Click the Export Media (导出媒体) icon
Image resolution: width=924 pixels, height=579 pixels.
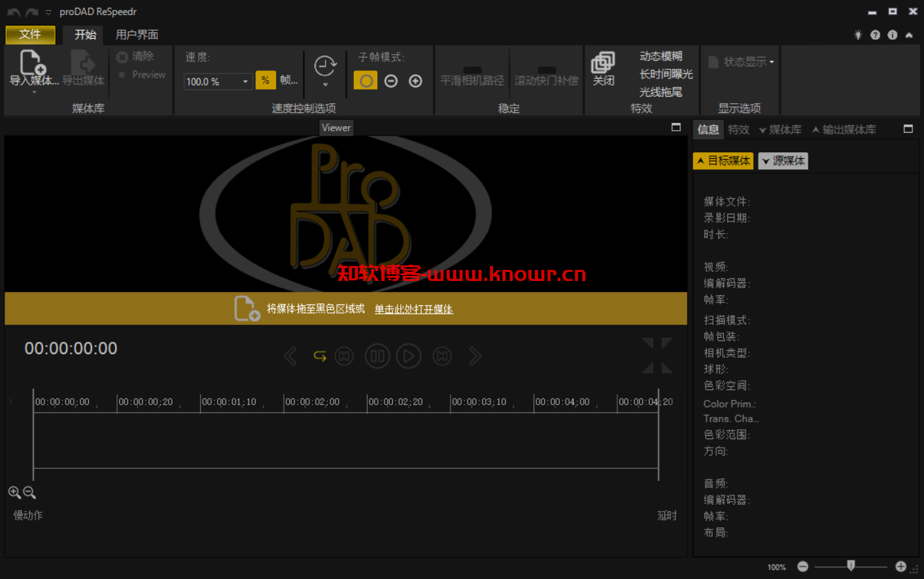click(83, 63)
